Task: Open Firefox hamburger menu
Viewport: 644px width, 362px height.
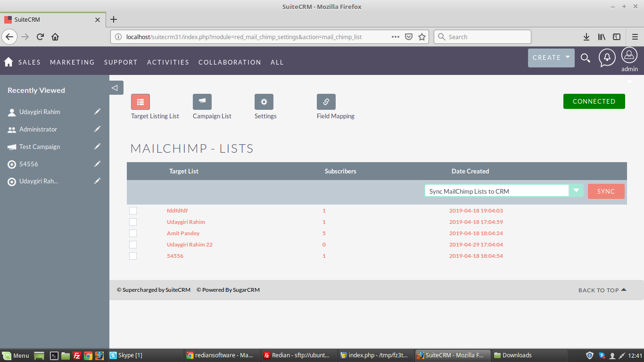Action: [635, 37]
